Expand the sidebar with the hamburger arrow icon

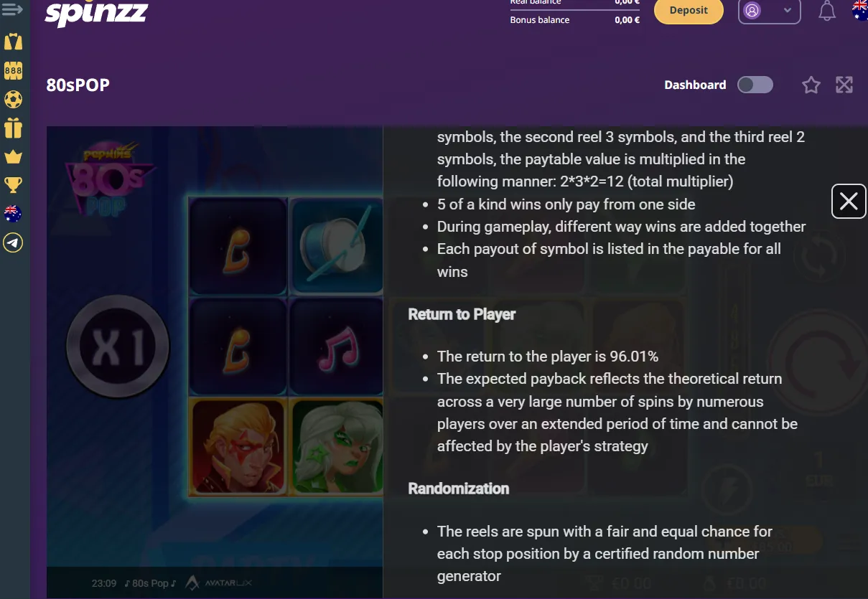(x=13, y=10)
